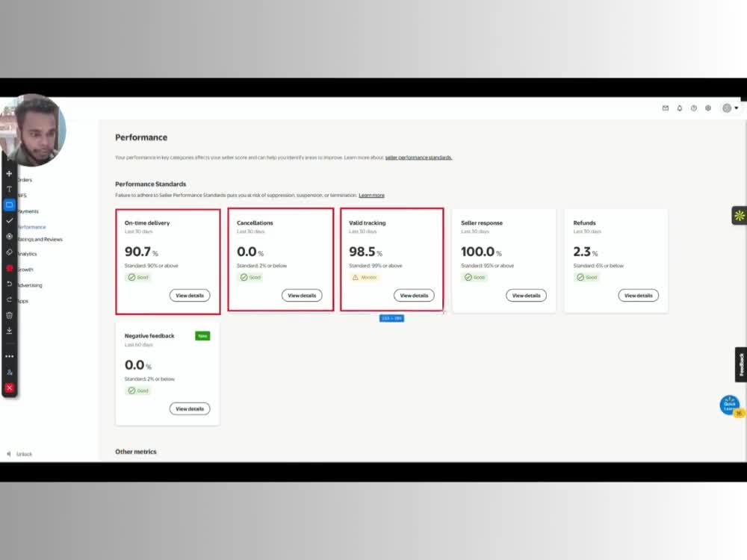Click the download icon in annotation toolbar
This screenshot has height=560, width=747.
pos(9,331)
